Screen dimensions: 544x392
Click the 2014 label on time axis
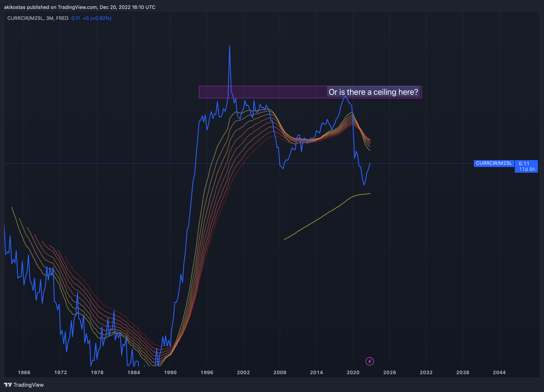[x=316, y=372]
